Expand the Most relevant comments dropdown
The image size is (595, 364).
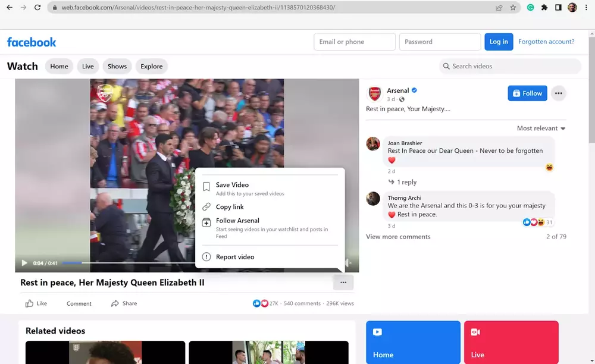click(541, 128)
